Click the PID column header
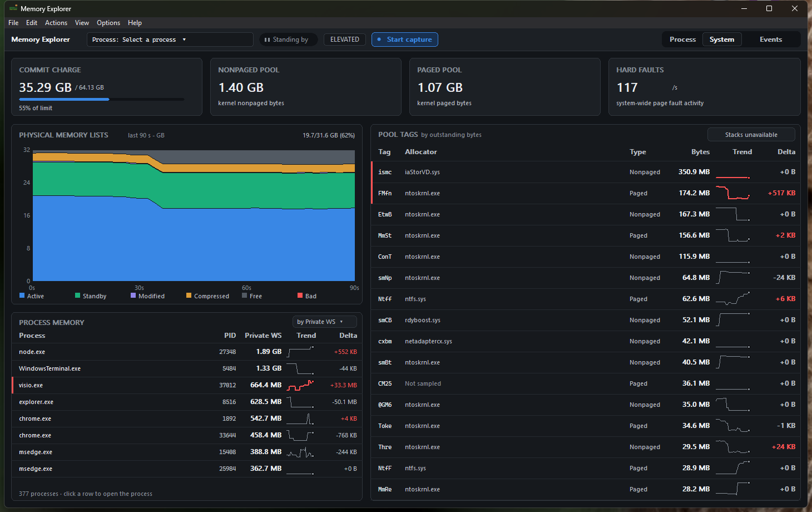This screenshot has width=812, height=512. click(x=230, y=336)
